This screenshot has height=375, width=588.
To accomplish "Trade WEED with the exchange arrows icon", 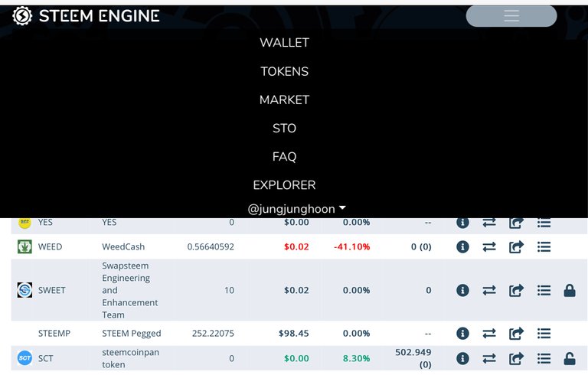I will tap(489, 246).
